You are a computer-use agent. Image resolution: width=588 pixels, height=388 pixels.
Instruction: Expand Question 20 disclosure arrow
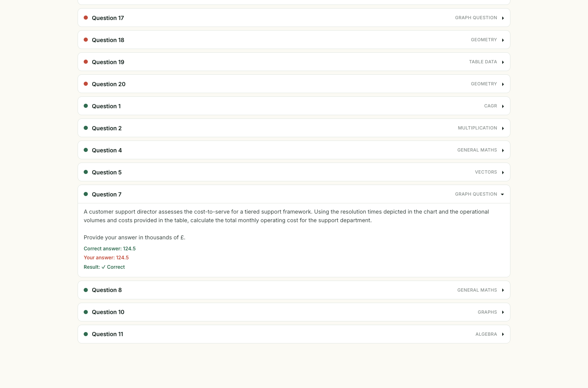(x=503, y=84)
